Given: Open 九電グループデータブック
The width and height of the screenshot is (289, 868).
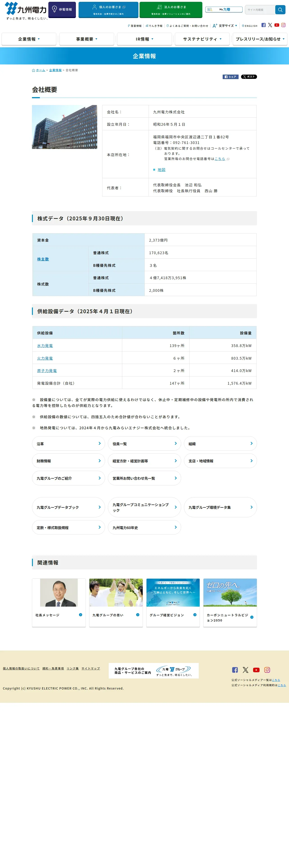Looking at the screenshot, I should click(x=69, y=507).
